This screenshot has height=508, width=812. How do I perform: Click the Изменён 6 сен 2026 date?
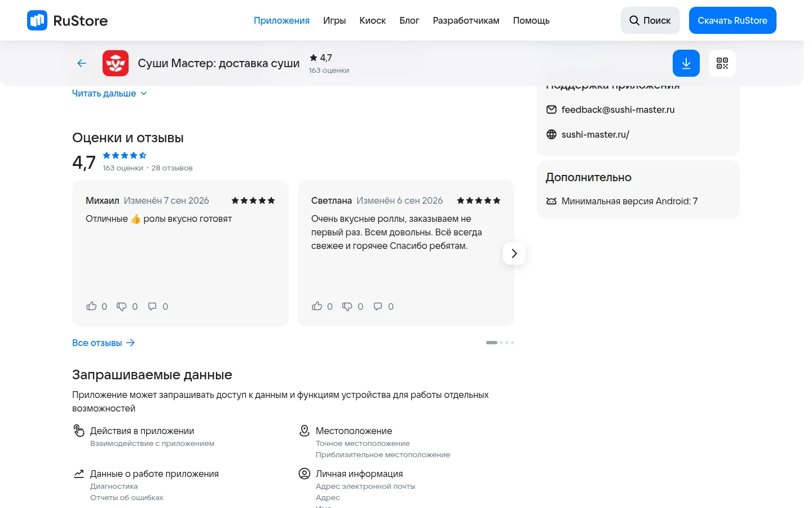tap(400, 200)
